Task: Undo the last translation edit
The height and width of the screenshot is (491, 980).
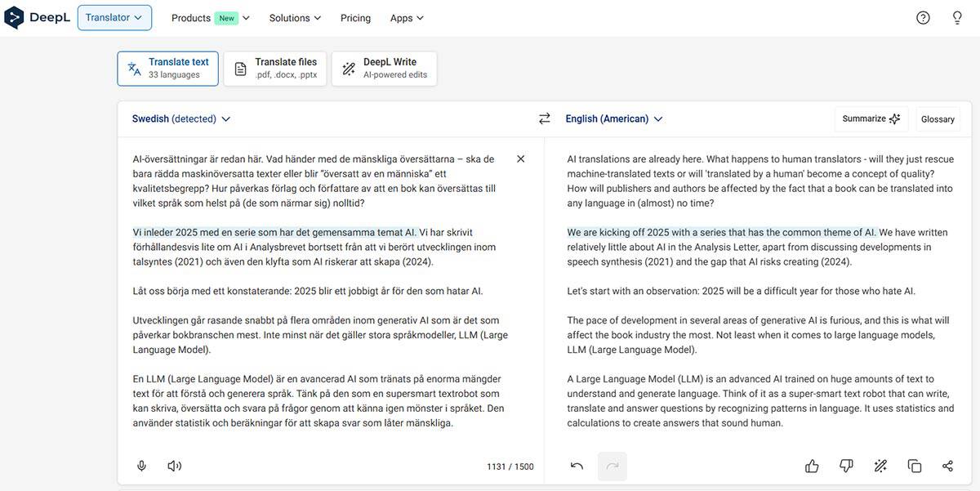Action: [577, 466]
